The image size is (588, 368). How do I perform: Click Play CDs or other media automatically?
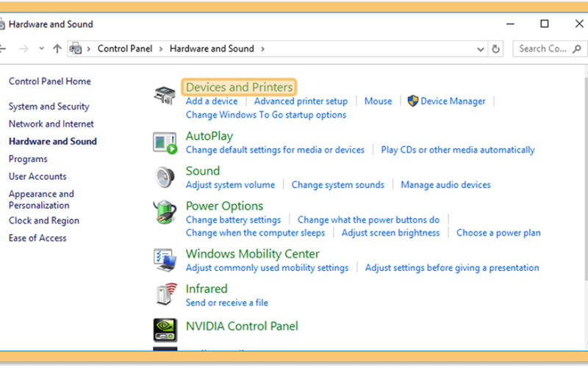(458, 150)
